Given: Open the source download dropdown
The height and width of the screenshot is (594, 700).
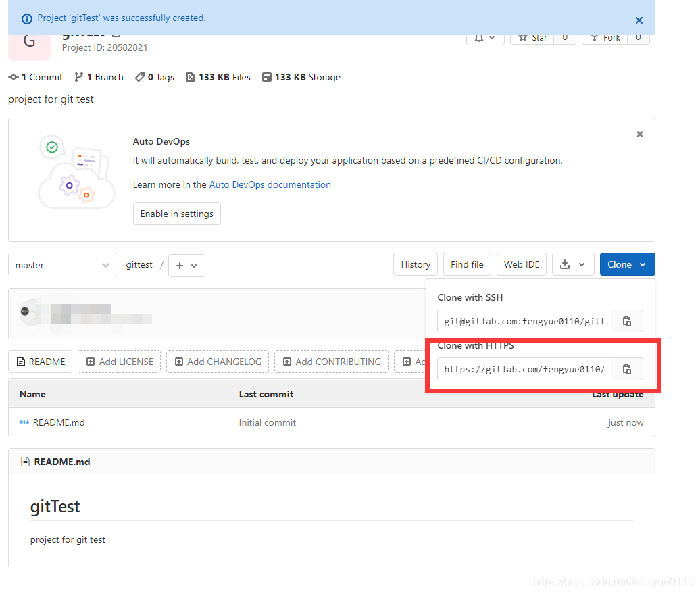Looking at the screenshot, I should (573, 264).
